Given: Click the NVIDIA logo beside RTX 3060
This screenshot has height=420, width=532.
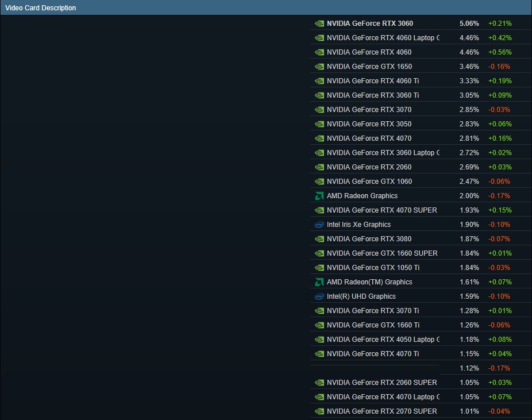Looking at the screenshot, I should click(x=319, y=24).
